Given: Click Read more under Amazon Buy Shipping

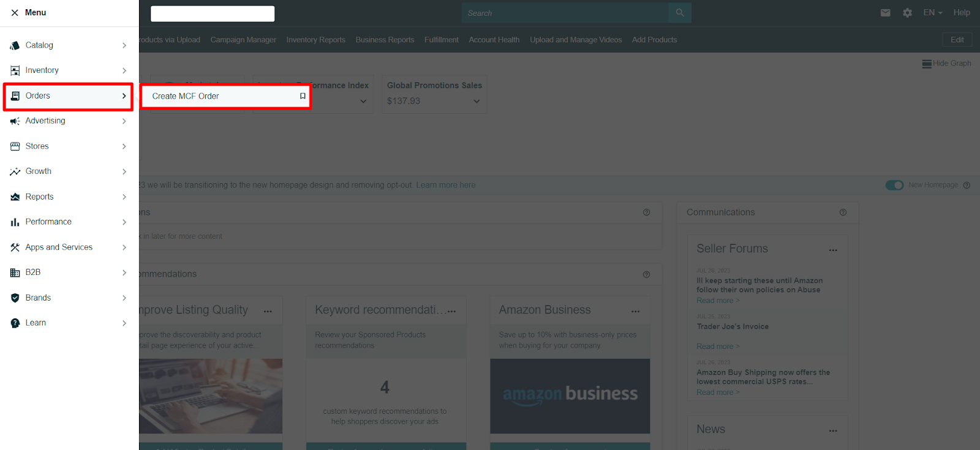Looking at the screenshot, I should point(718,392).
